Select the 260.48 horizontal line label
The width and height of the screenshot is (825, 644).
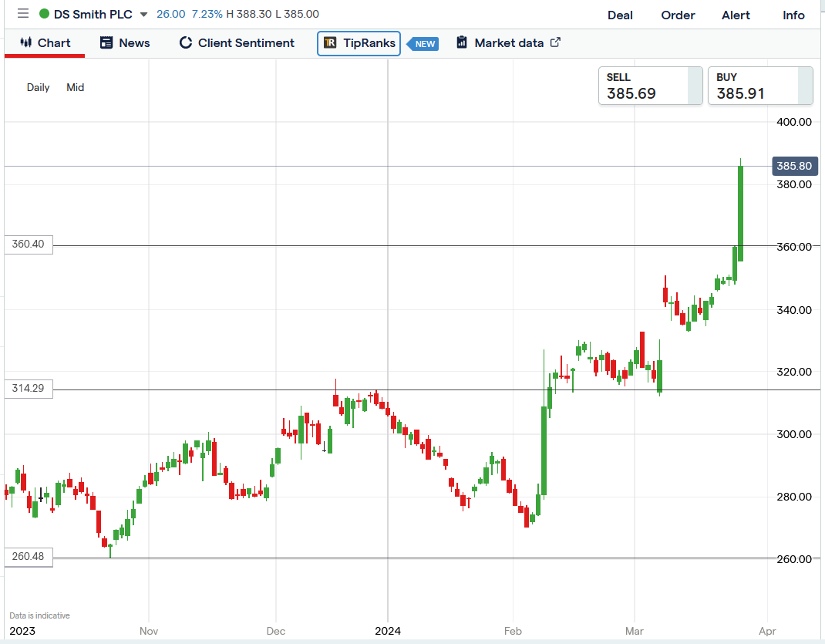coord(29,556)
